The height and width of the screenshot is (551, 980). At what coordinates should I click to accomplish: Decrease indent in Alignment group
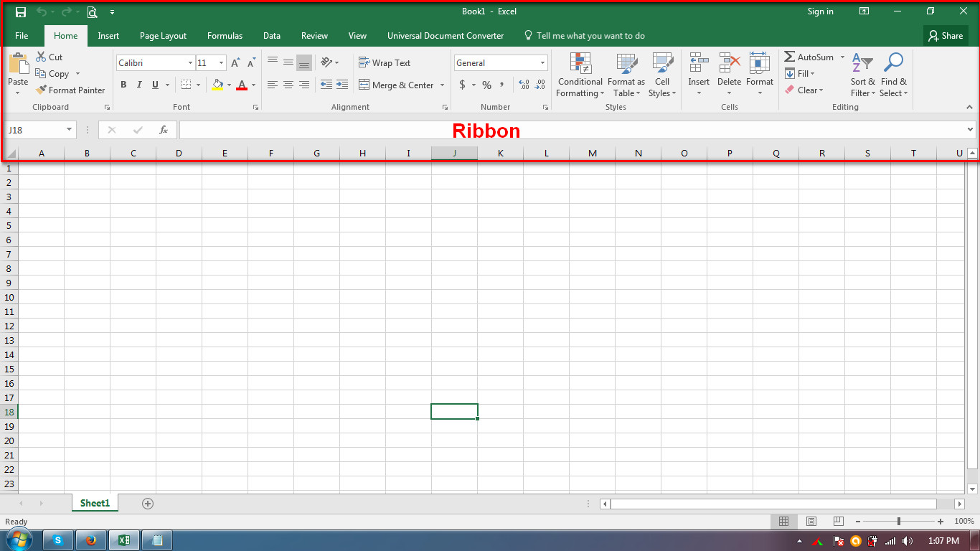(x=326, y=85)
